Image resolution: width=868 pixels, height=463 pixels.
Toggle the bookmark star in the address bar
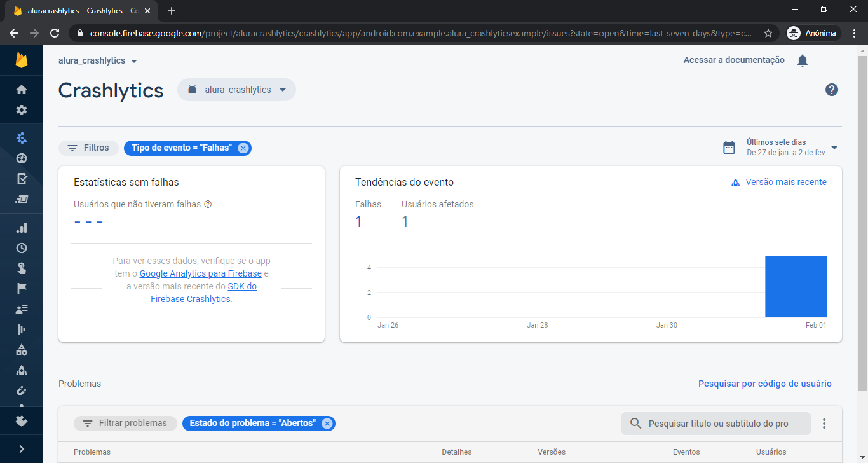tap(768, 32)
